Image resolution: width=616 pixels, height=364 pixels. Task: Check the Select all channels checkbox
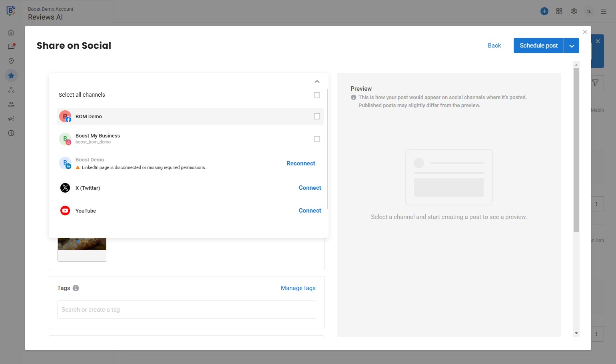(317, 95)
